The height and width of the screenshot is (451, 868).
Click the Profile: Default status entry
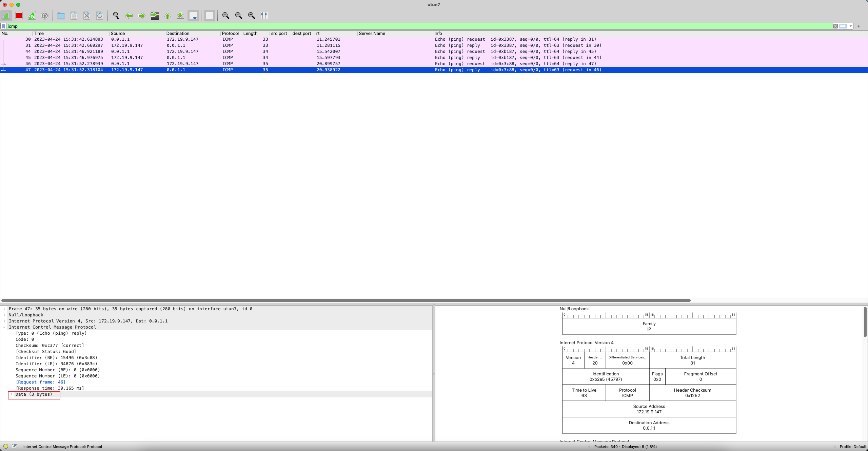(x=853, y=447)
